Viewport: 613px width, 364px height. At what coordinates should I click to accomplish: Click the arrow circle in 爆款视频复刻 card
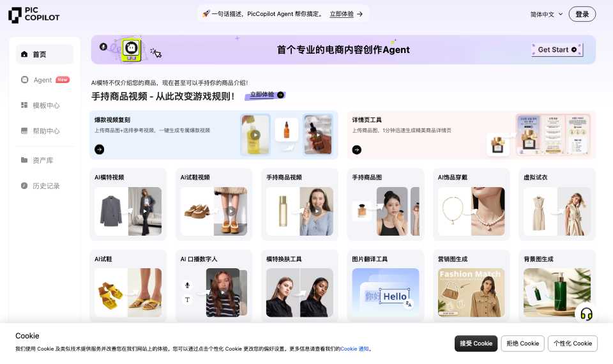coord(100,149)
